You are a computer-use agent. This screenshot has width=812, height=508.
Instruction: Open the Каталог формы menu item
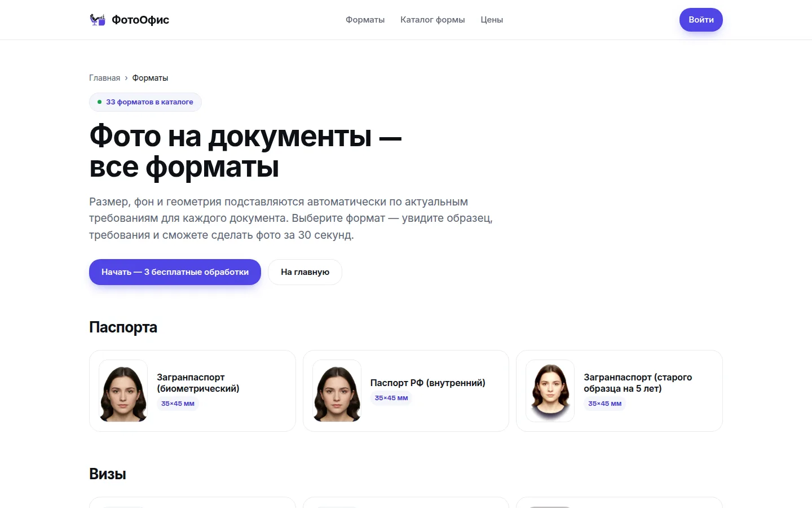coord(433,20)
